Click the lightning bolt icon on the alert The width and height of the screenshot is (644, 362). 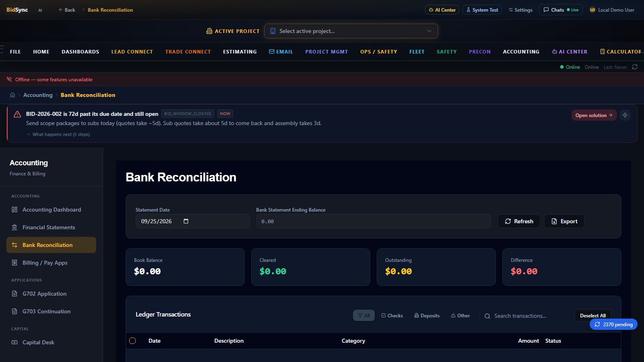point(625,115)
